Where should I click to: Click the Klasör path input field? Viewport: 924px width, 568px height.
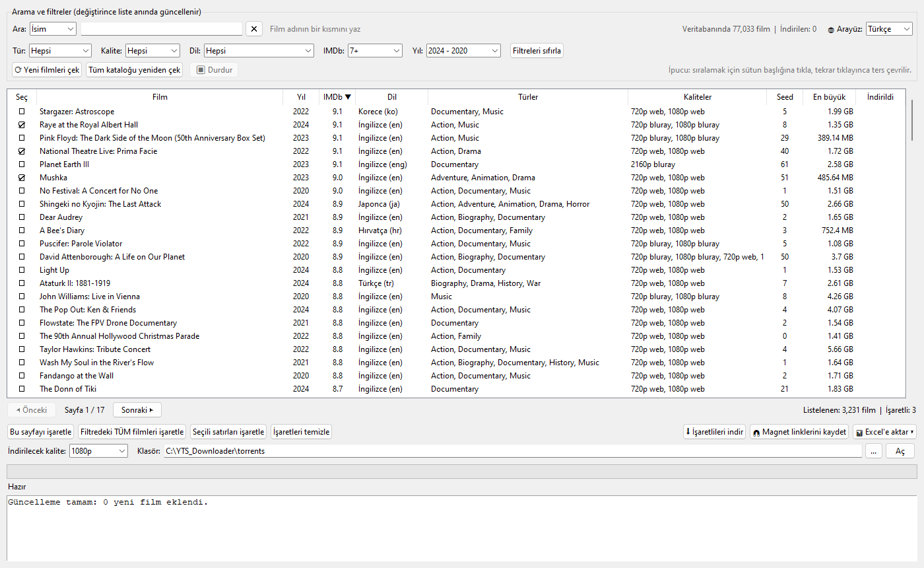pos(513,450)
